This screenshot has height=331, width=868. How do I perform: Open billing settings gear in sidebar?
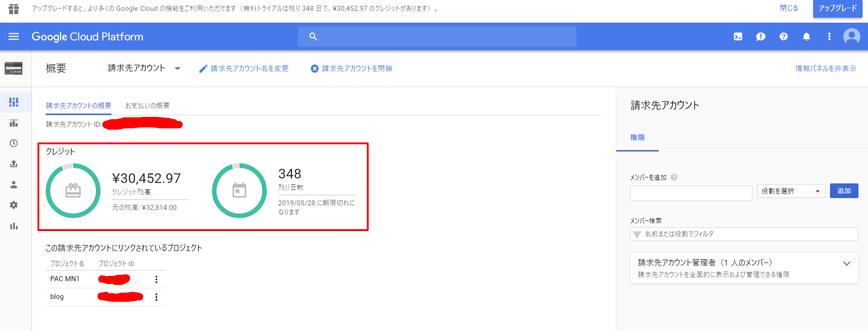(x=14, y=205)
